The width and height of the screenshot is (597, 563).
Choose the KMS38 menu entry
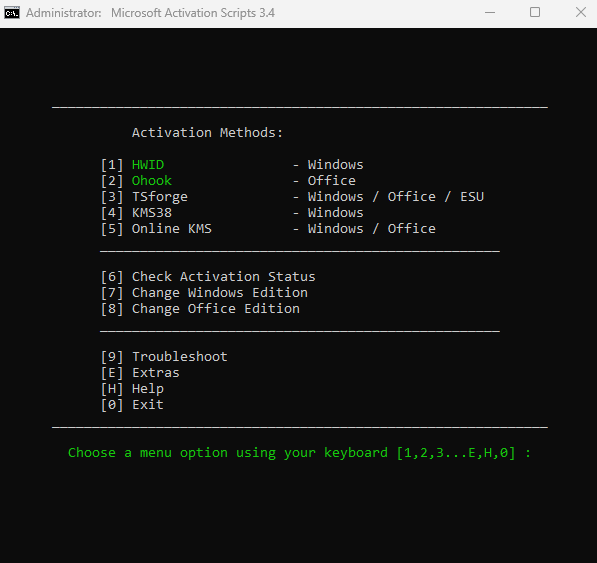[152, 212]
